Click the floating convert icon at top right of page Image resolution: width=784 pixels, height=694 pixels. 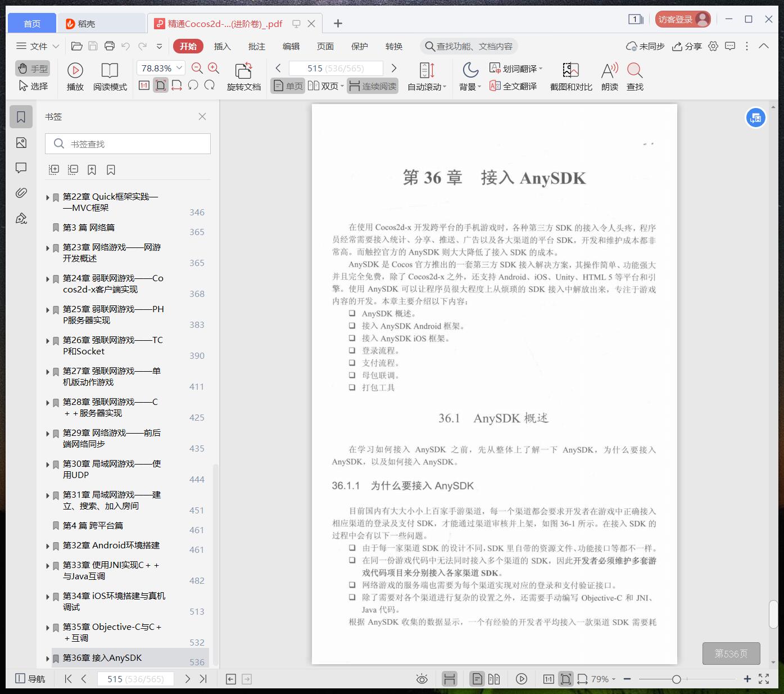click(756, 118)
